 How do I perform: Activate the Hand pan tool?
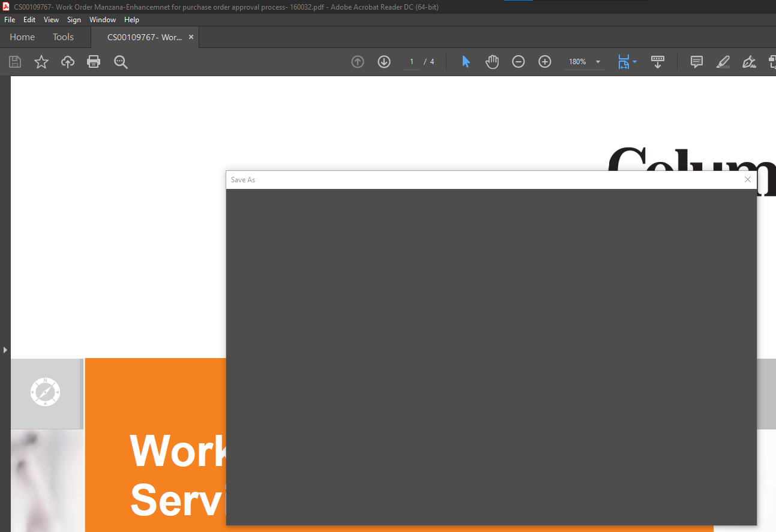point(492,62)
